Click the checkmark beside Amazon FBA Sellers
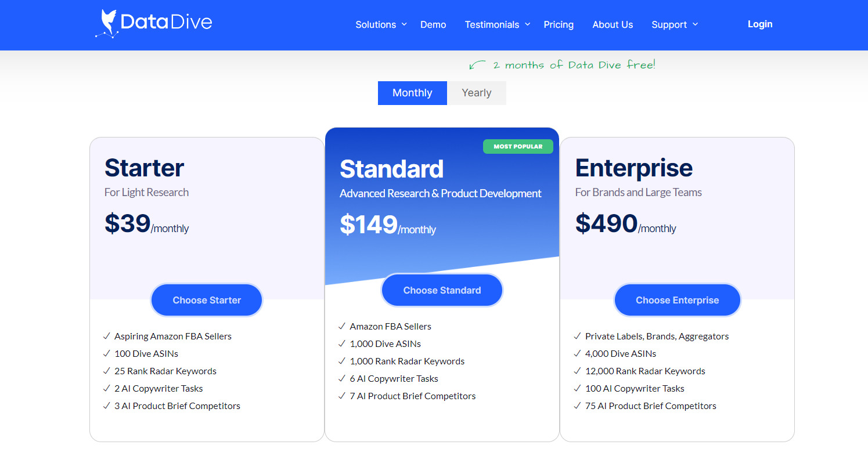This screenshot has width=868, height=463. point(342,326)
